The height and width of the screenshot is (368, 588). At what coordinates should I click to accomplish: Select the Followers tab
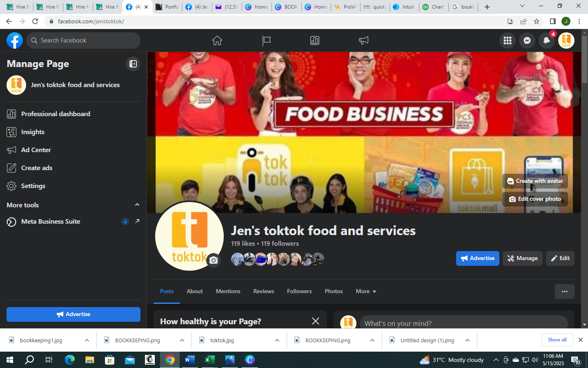pos(299,292)
